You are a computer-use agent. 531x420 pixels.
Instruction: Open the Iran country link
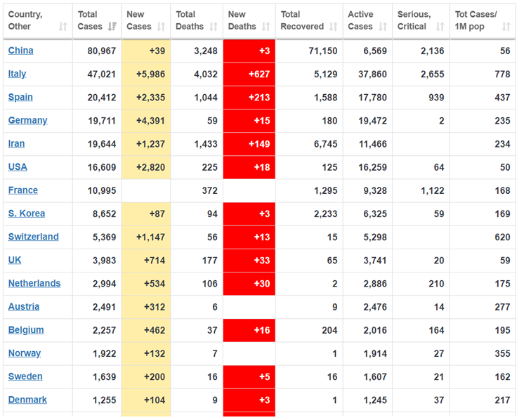coord(16,143)
